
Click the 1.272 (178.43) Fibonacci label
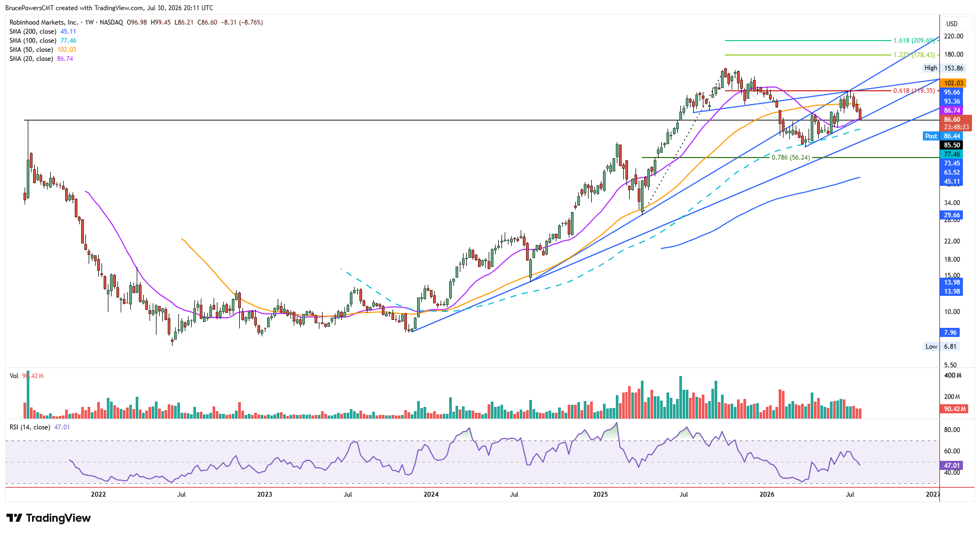click(914, 55)
